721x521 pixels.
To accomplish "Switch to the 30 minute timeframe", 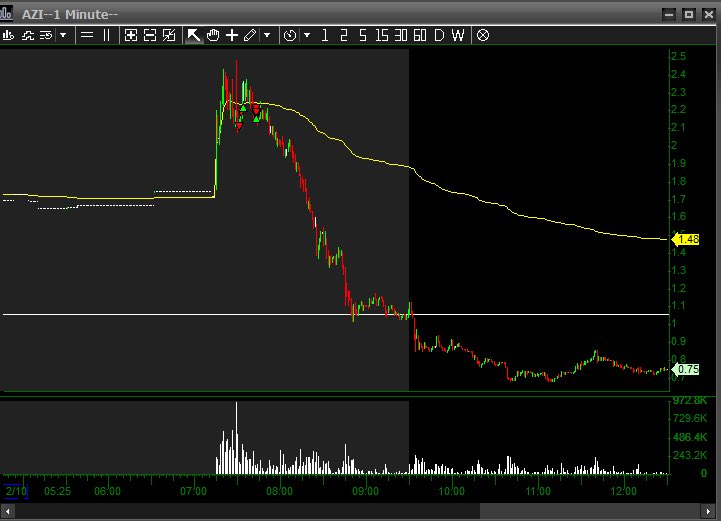I will click(401, 35).
